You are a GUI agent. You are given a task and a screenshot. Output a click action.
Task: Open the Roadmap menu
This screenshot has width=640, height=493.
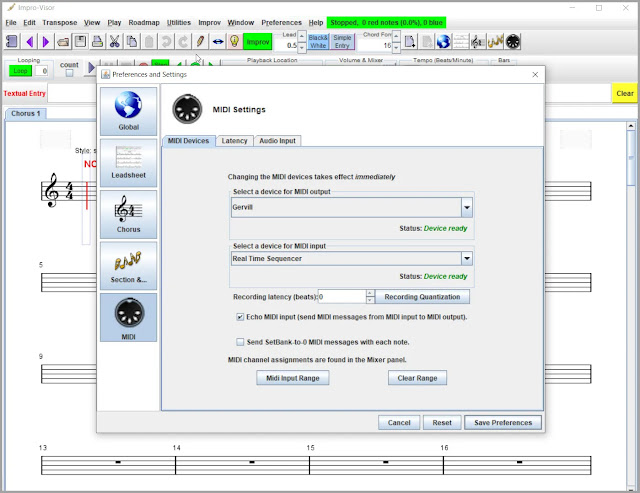pyautogui.click(x=144, y=22)
